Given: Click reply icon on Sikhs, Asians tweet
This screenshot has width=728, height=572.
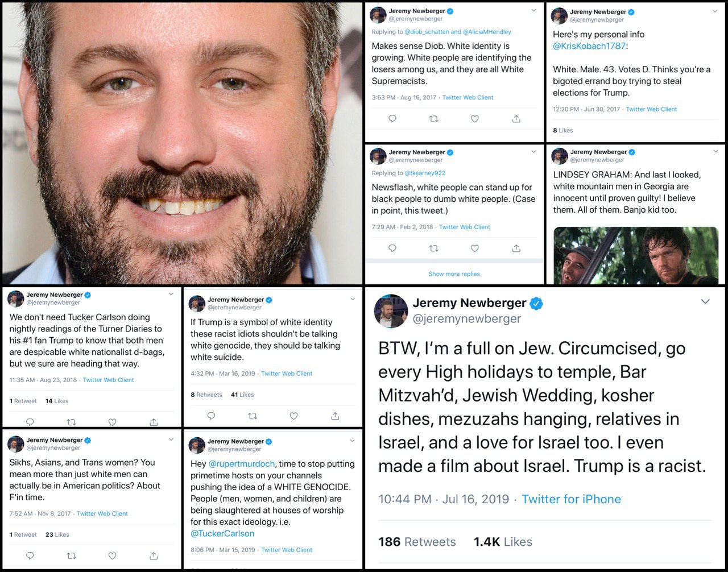Looking at the screenshot, I should (x=30, y=556).
